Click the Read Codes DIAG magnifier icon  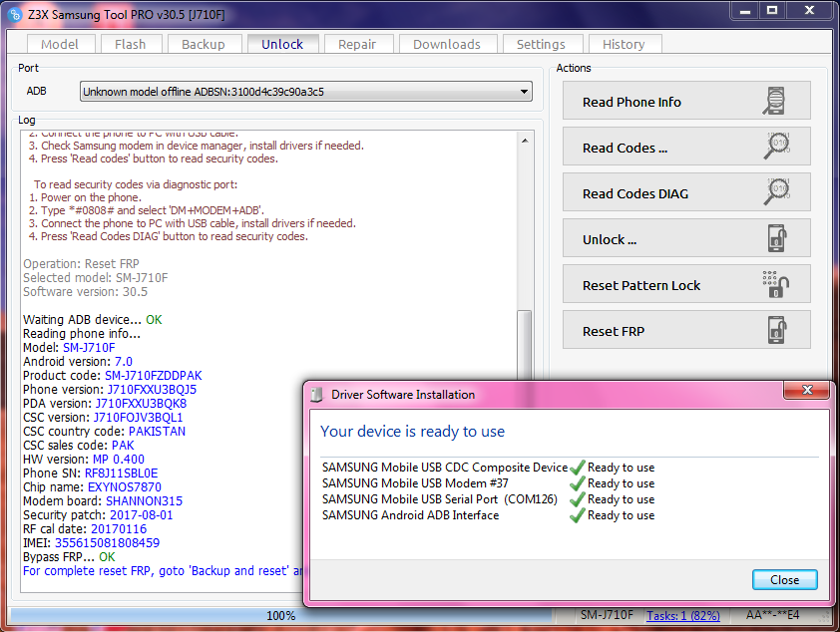point(777,192)
